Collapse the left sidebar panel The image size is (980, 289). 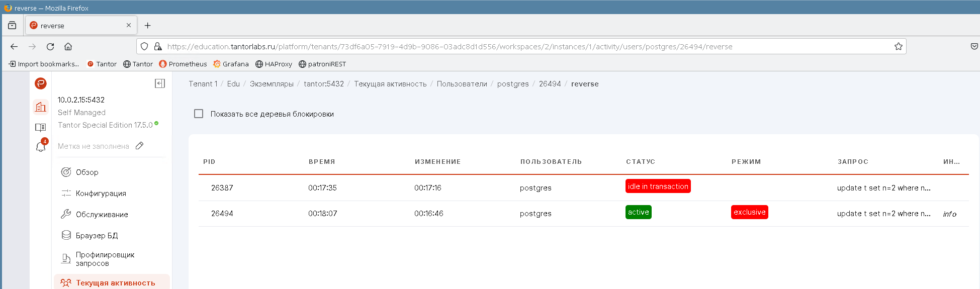(x=160, y=83)
